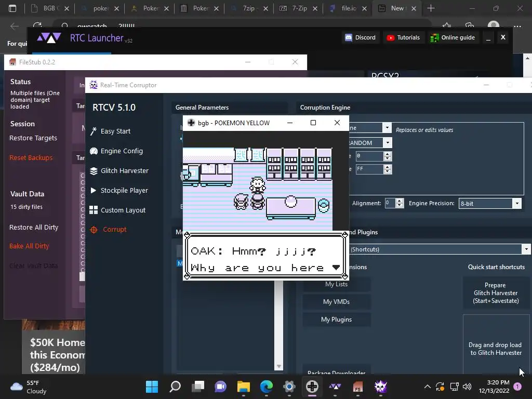Click My VMDs button

[x=336, y=302]
